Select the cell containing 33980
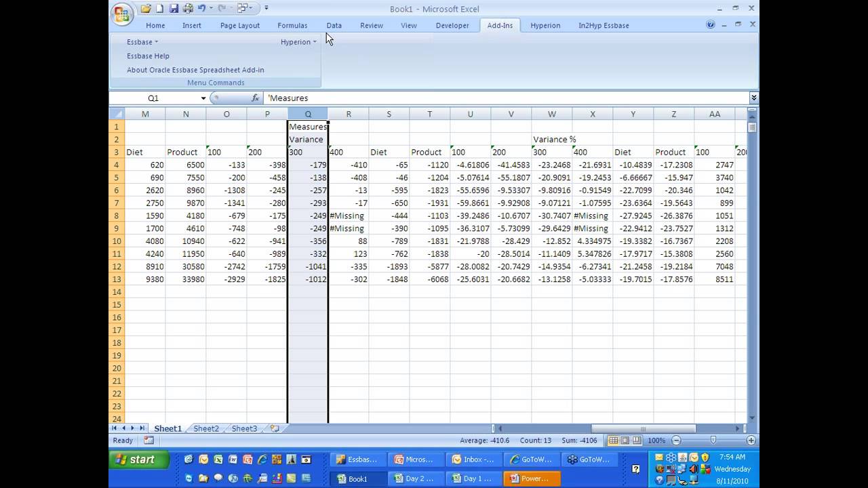 click(185, 279)
